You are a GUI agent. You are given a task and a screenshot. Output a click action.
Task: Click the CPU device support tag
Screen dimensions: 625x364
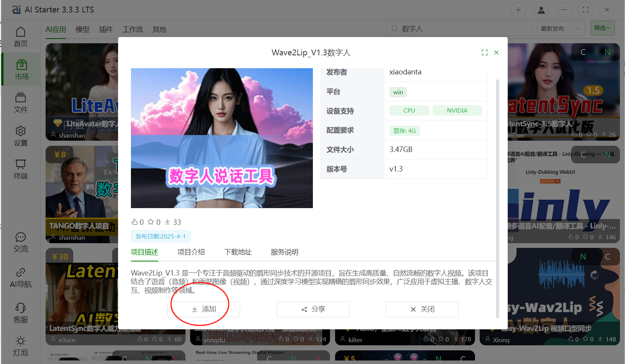click(409, 111)
